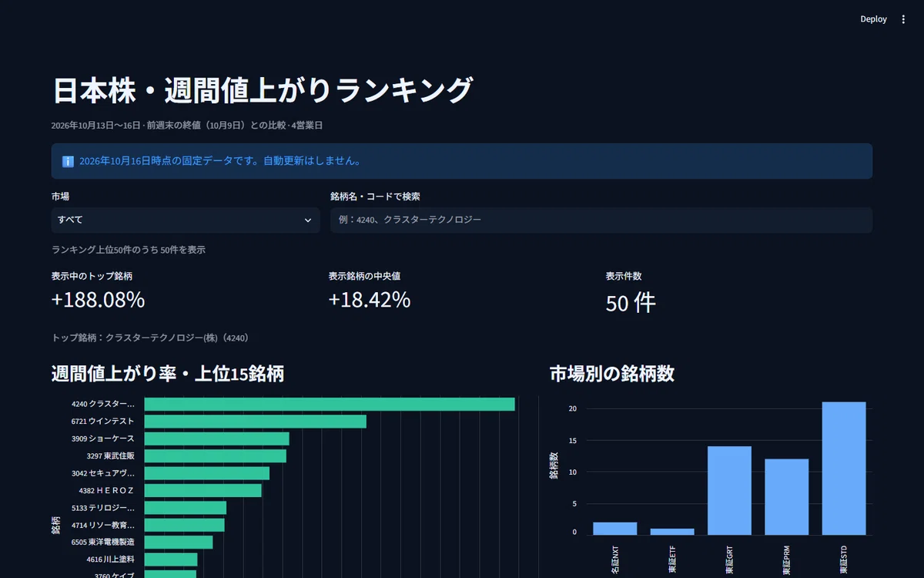The width and height of the screenshot is (924, 578).
Task: Click the 50 件 displayed count value
Action: (631, 303)
